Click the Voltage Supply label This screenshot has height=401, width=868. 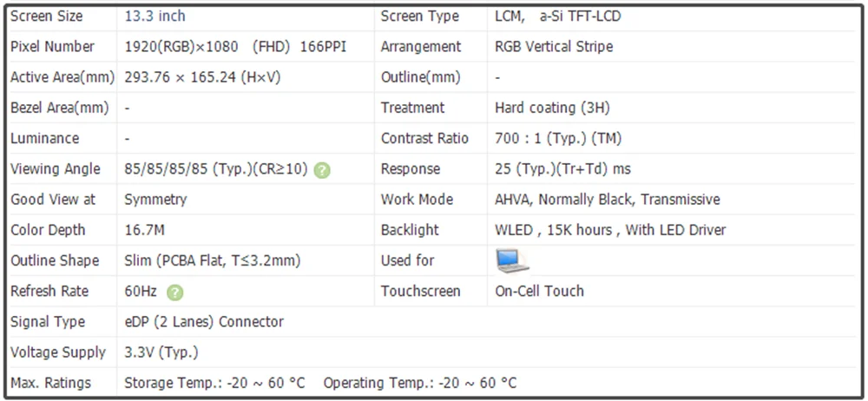click(x=58, y=352)
